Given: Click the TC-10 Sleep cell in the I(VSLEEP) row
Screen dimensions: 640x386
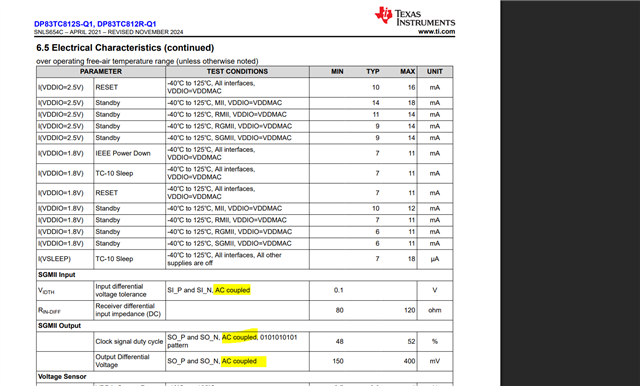Looking at the screenshot, I should click(129, 259).
